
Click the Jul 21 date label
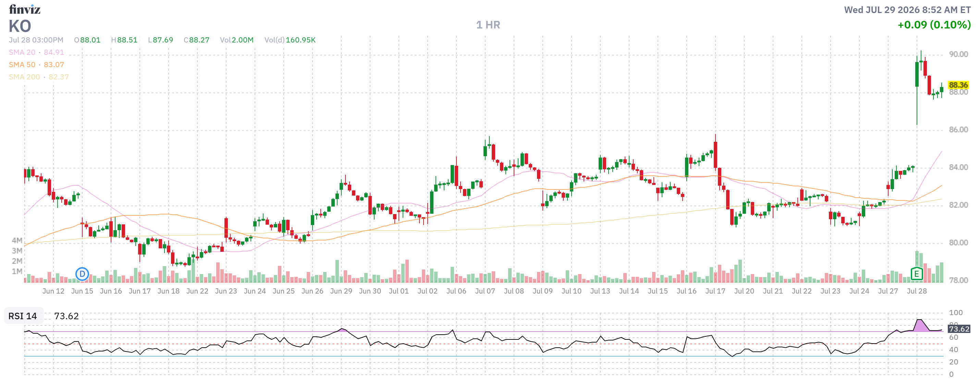(773, 291)
